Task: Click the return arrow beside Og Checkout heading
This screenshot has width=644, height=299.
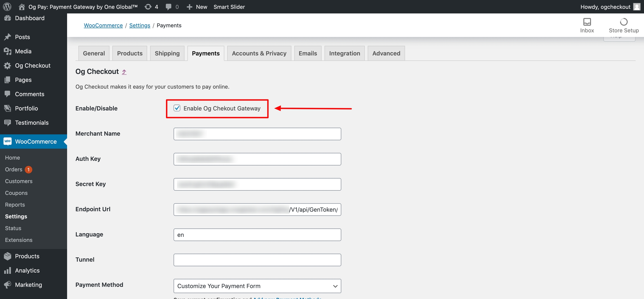Action: [x=124, y=72]
